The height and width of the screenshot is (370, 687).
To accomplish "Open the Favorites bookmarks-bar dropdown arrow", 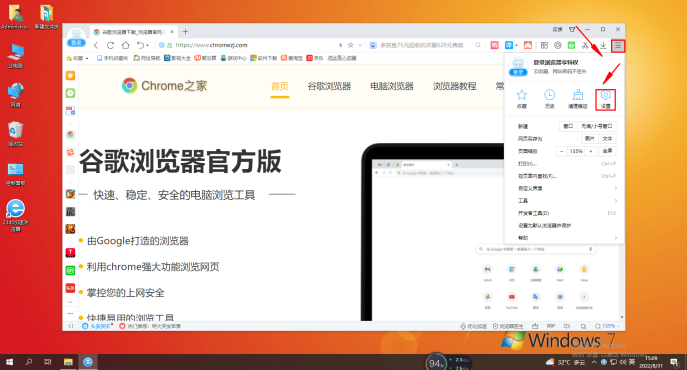I will [87, 58].
